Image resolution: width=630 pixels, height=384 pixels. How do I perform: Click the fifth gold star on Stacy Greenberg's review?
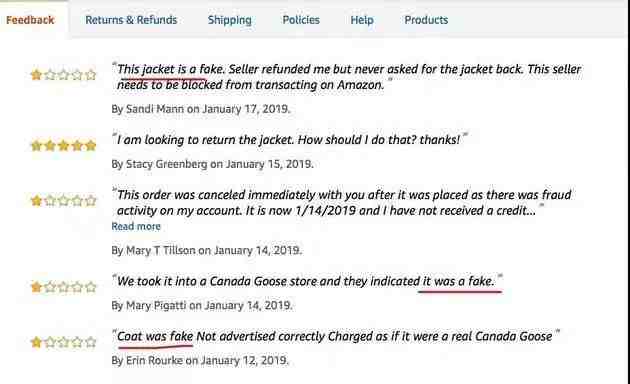click(91, 145)
